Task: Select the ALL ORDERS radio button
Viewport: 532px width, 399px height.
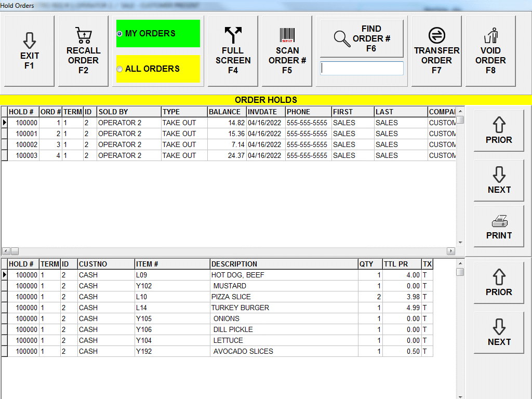Action: (x=120, y=69)
